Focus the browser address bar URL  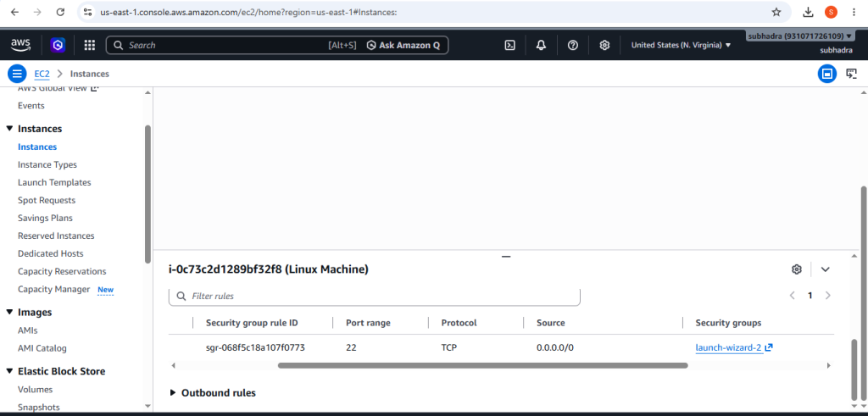click(x=248, y=12)
